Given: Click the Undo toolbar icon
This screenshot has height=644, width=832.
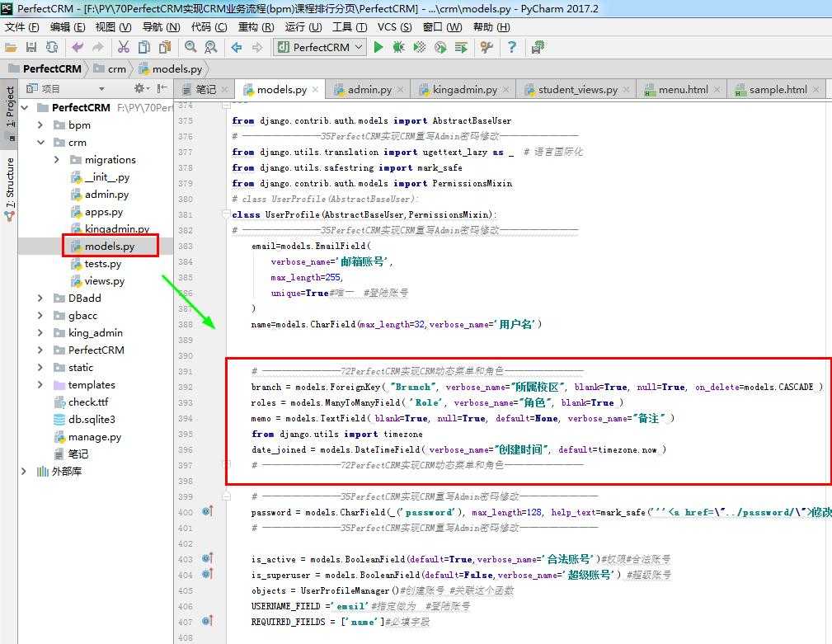Looking at the screenshot, I should pos(78,48).
